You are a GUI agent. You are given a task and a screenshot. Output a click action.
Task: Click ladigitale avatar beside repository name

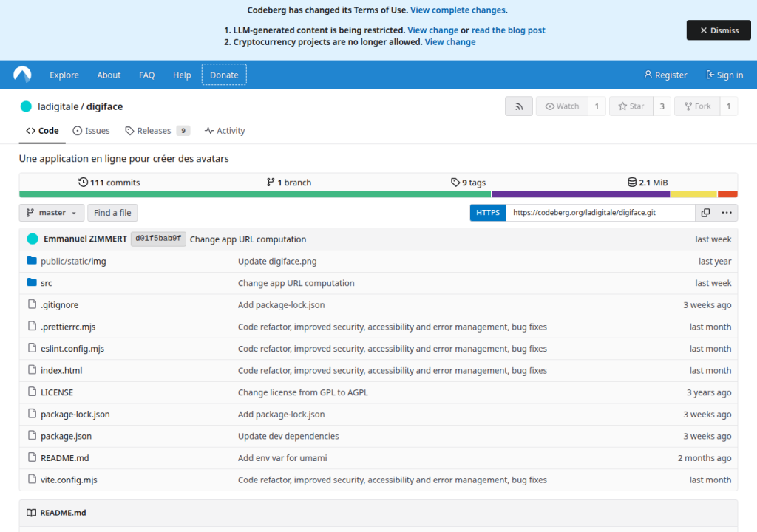pyautogui.click(x=26, y=106)
